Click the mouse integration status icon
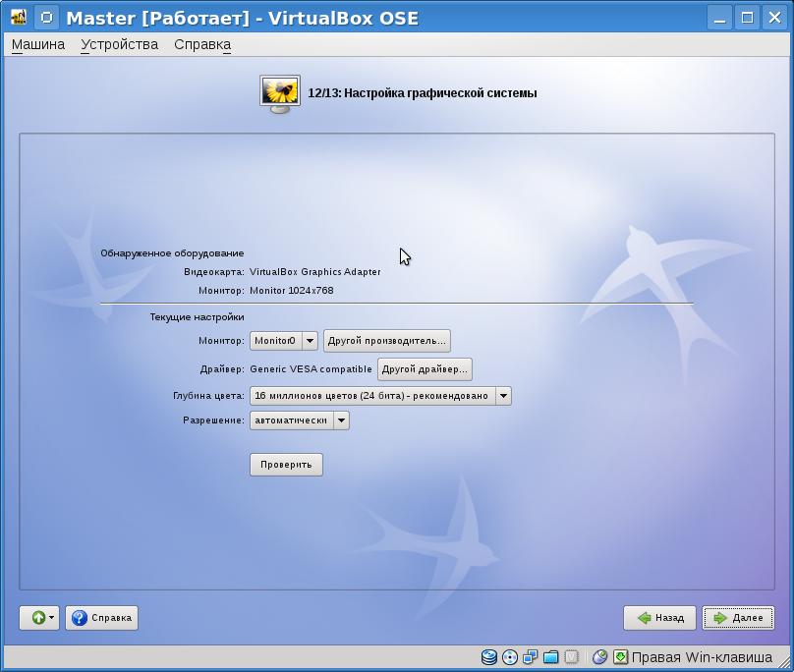794x672 pixels. tap(599, 657)
